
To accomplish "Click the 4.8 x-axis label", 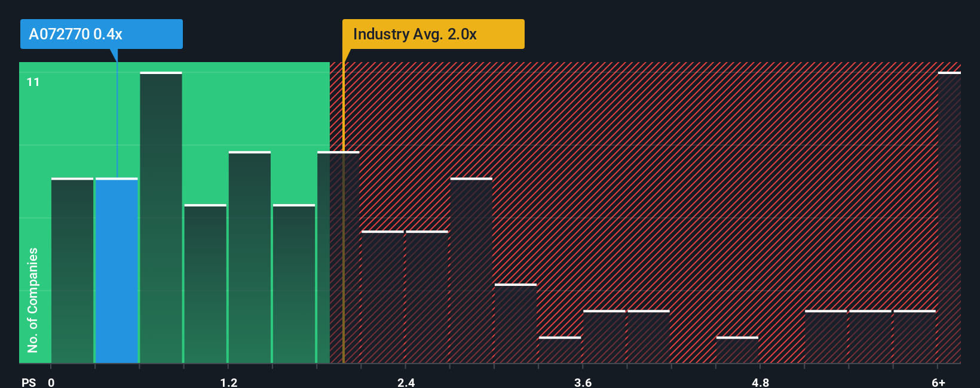I will (x=760, y=382).
